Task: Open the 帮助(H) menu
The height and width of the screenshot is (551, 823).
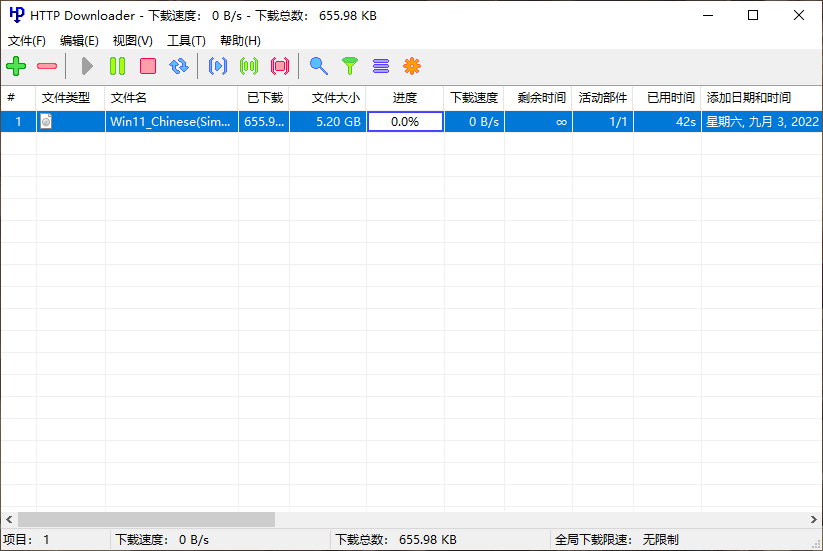Action: click(x=240, y=40)
